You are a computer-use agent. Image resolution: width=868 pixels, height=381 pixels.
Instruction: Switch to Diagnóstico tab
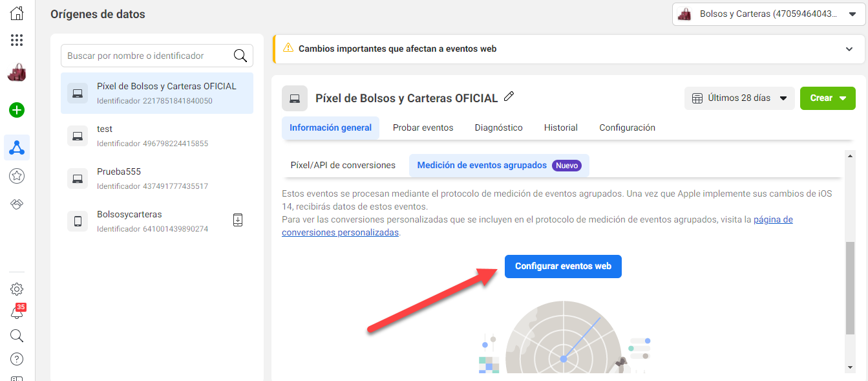pyautogui.click(x=498, y=128)
